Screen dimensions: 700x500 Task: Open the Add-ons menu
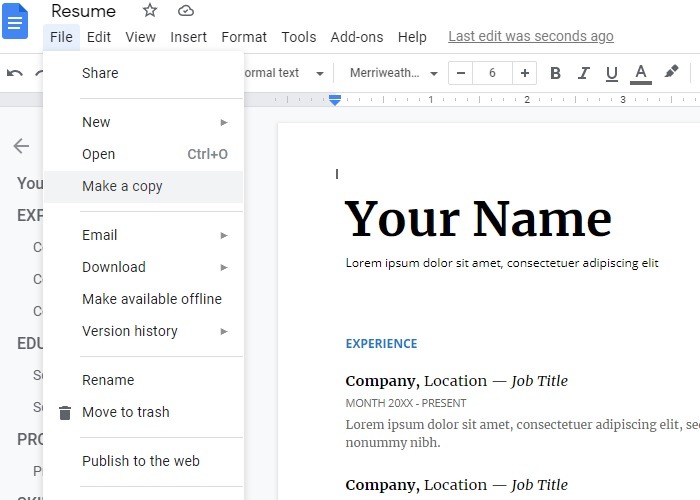coord(357,37)
